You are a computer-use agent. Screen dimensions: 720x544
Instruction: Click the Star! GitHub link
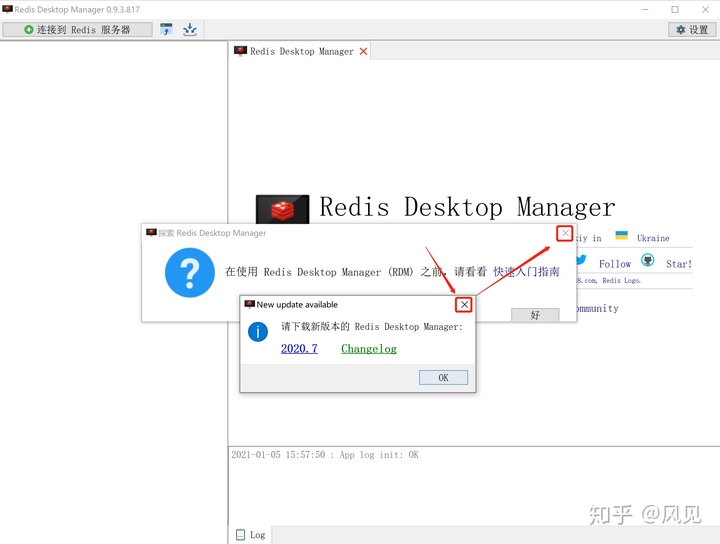pos(679,264)
